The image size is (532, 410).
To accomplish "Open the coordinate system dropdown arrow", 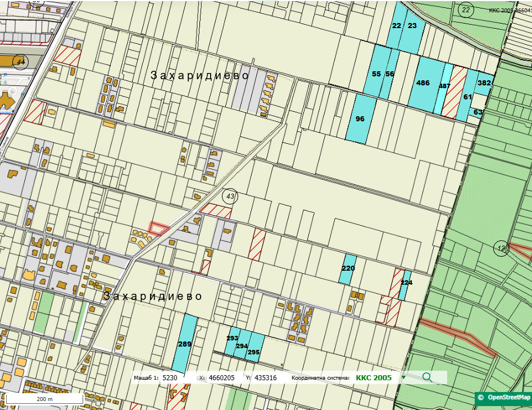I will click(x=403, y=377).
